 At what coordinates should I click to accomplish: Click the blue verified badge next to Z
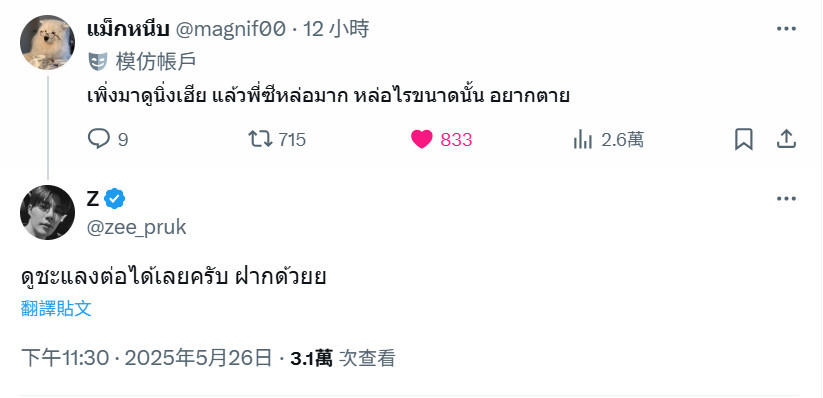click(x=114, y=198)
